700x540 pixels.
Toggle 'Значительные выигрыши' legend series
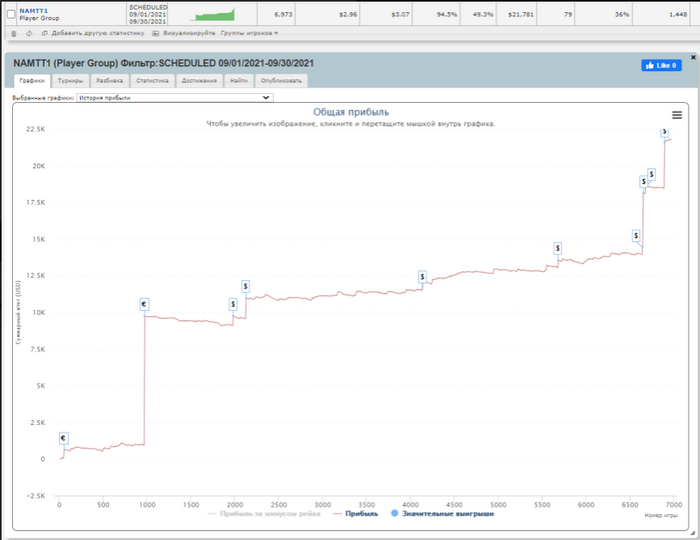tap(442, 514)
